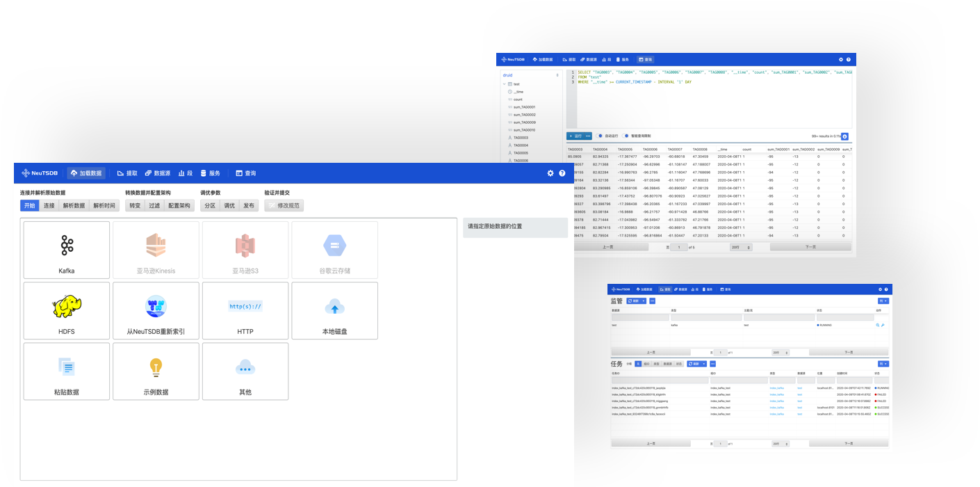Open settings gear in the front window
The image size is (980, 487).
tap(550, 173)
